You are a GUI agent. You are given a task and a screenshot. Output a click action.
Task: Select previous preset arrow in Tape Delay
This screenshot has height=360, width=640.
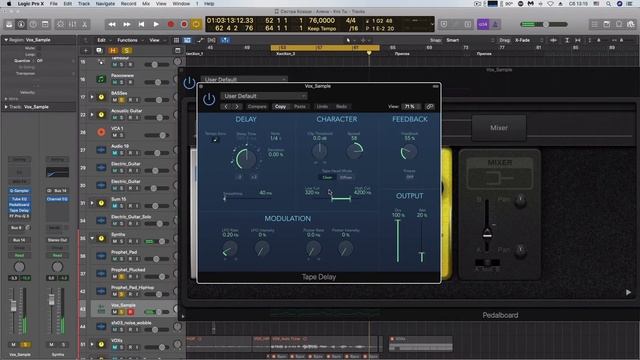point(226,107)
